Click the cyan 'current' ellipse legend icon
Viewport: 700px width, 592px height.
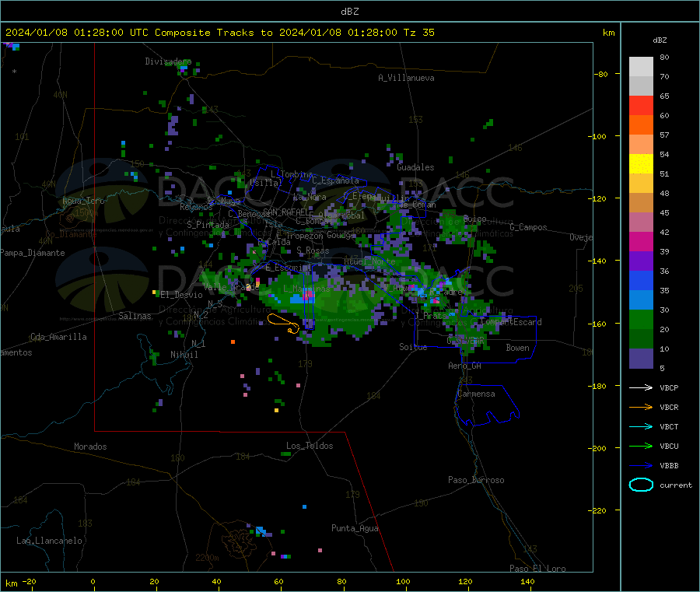641,485
